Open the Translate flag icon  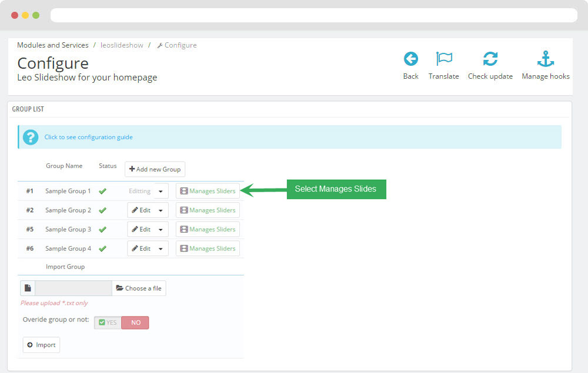point(443,59)
